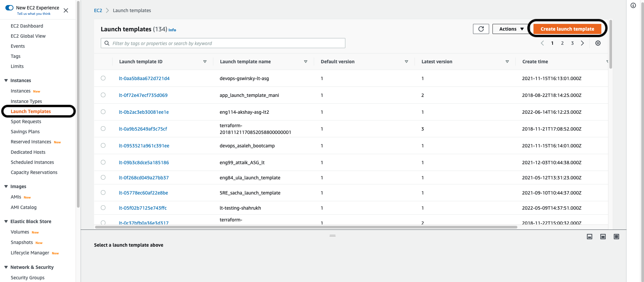This screenshot has height=282, width=644.
Task: Open the Info link beside Launch templates
Action: tap(172, 30)
